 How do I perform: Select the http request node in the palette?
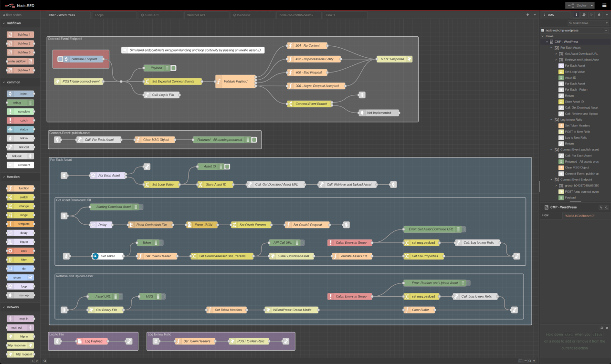20,354
